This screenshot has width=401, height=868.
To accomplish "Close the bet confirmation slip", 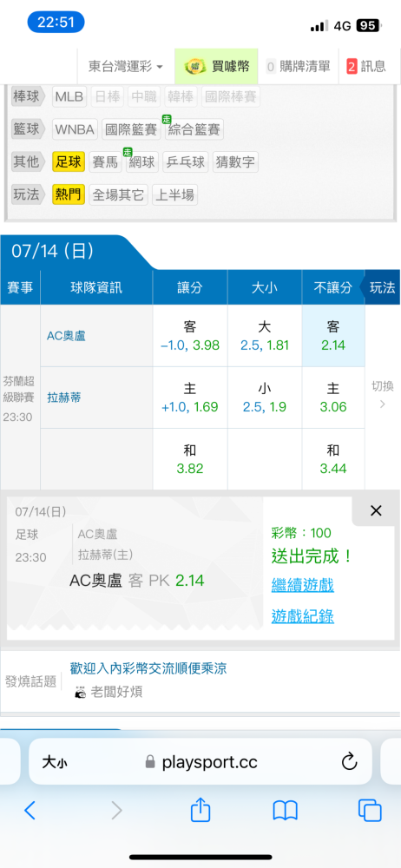I will pyautogui.click(x=376, y=510).
